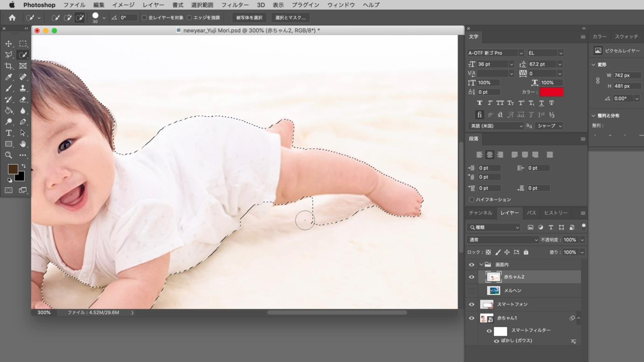This screenshot has width=644, height=362.
Task: Open the レイヤー menu in menu bar
Action: [x=154, y=5]
